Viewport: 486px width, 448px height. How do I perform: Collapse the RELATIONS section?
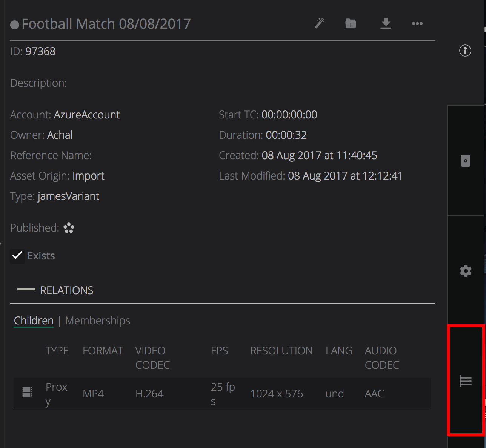(x=26, y=290)
